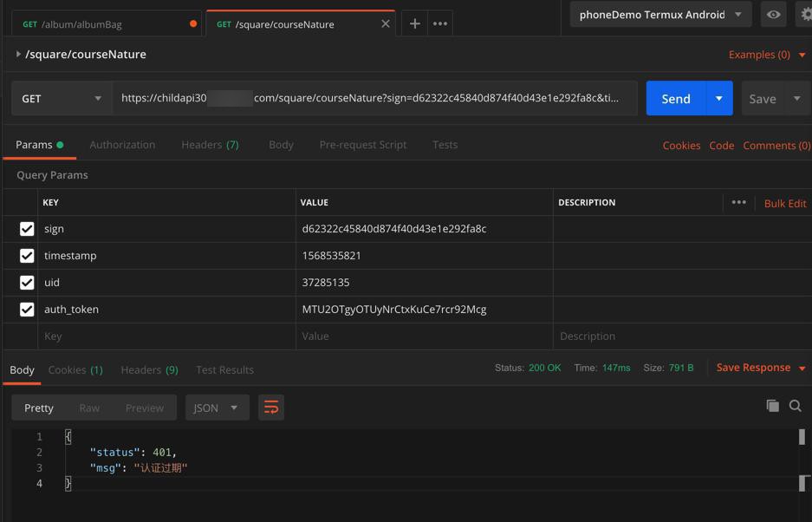Open the Pre-request Script tab
812x522 pixels.
(363, 145)
